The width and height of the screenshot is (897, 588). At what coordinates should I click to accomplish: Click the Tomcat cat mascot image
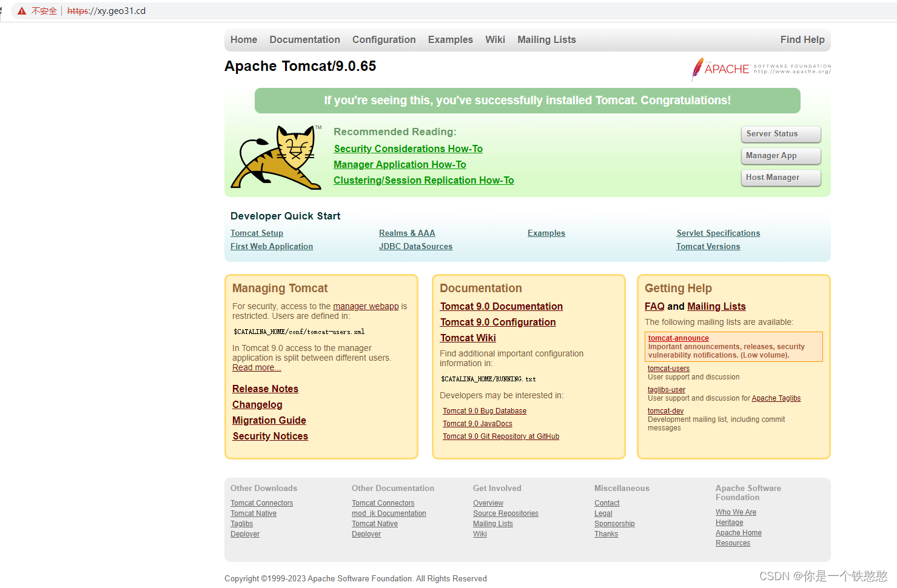[277, 158]
